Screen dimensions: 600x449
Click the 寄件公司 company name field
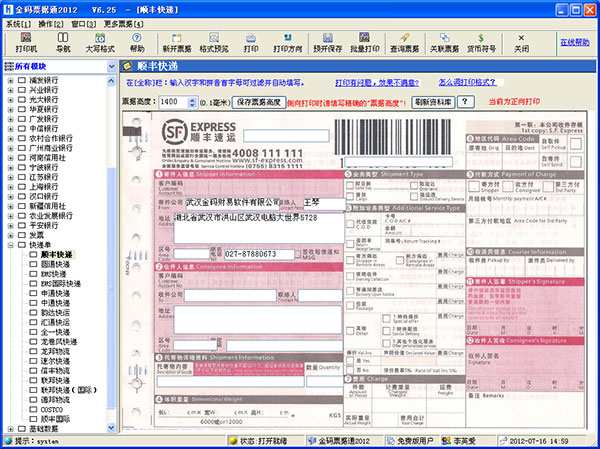point(233,204)
